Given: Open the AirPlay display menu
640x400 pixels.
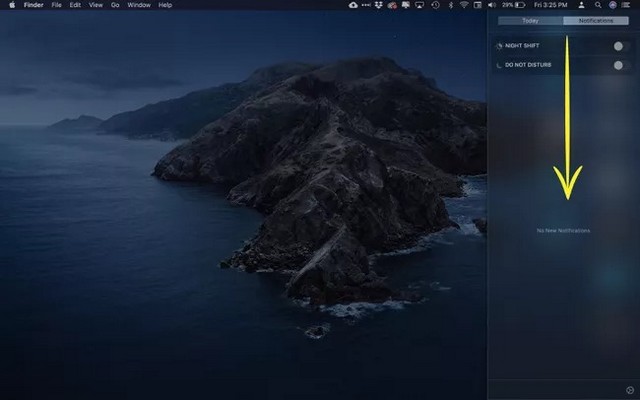Looking at the screenshot, I should [419, 5].
